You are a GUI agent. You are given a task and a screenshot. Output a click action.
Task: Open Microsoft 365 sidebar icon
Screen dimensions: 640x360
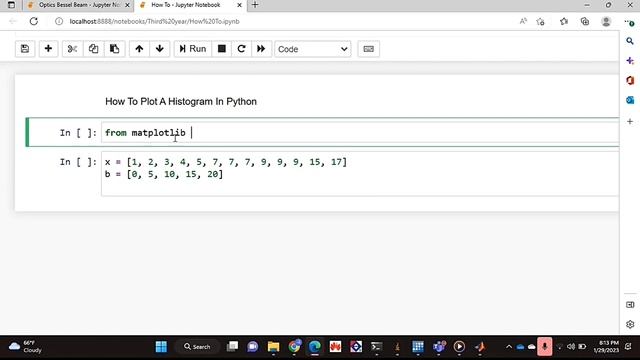630,80
